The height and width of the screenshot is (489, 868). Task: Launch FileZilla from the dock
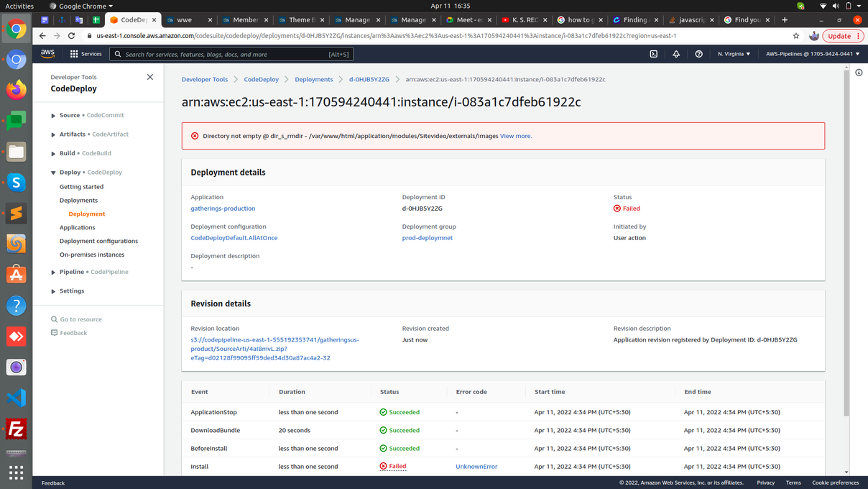click(x=16, y=429)
